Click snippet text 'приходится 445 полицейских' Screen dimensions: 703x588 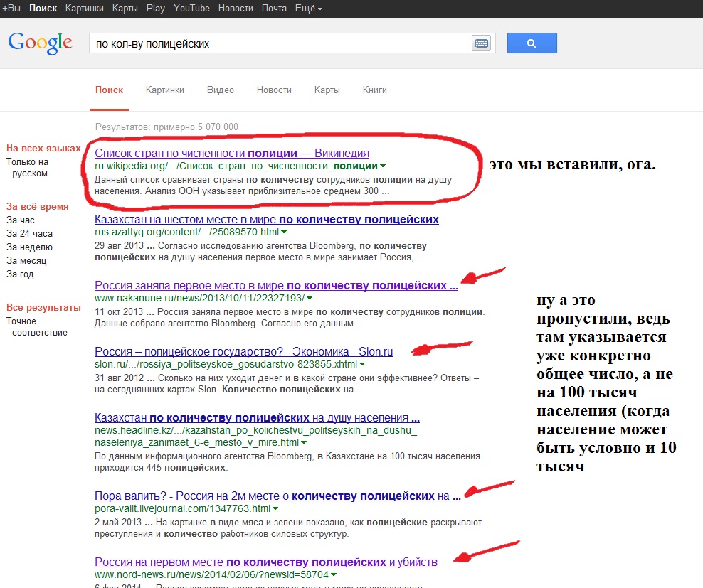tap(161, 468)
